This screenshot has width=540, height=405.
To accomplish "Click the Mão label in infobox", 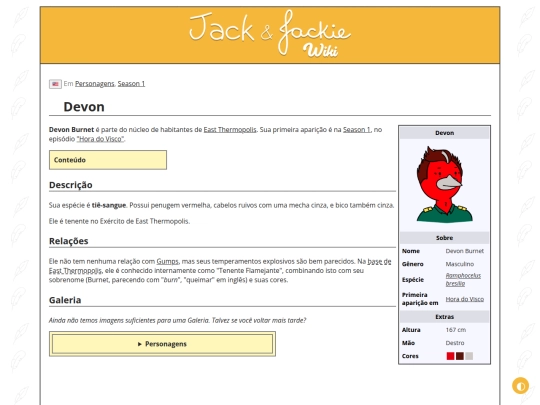I will [408, 343].
